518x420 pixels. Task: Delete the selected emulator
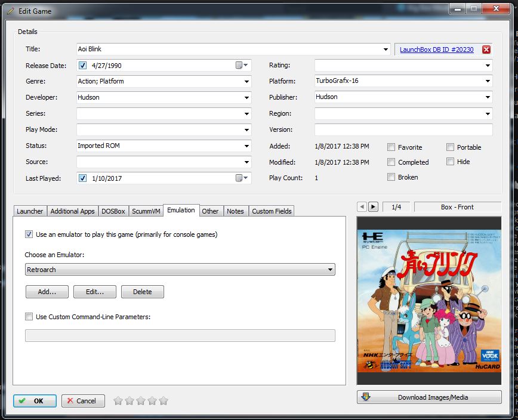(143, 292)
